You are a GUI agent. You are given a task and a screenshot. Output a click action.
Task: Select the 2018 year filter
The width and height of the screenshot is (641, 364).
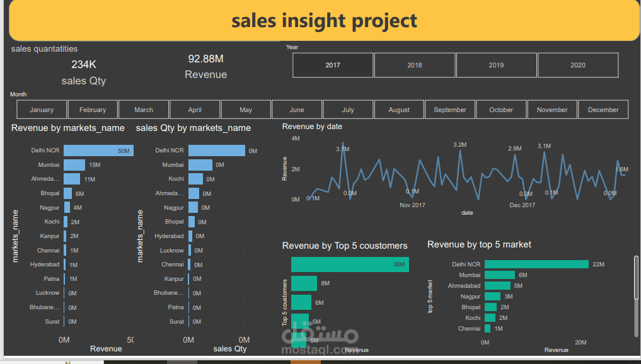coord(414,65)
